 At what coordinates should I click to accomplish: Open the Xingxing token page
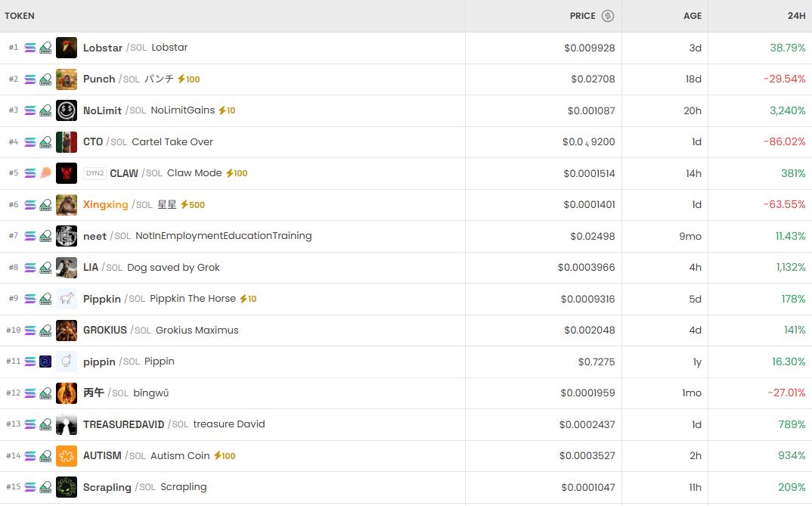[x=106, y=204]
